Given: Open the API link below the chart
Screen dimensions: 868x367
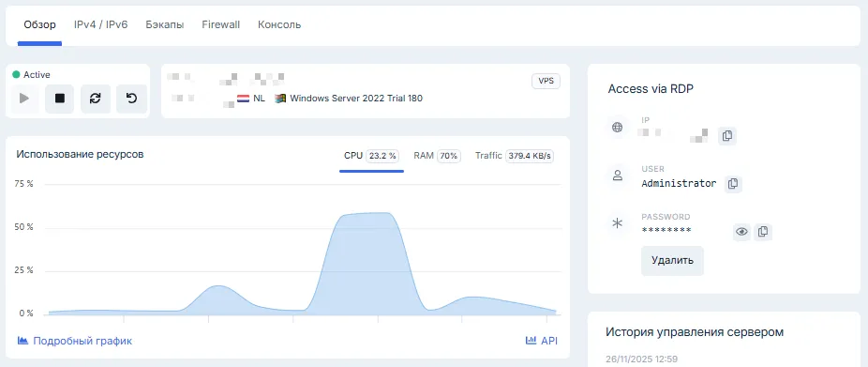Looking at the screenshot, I should point(542,341).
